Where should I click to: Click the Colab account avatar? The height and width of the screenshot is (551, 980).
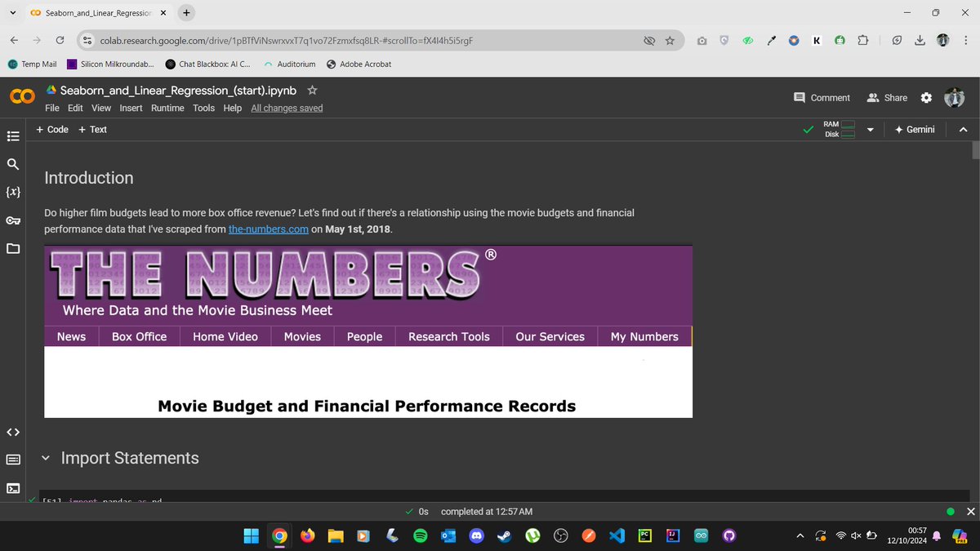coord(954,97)
